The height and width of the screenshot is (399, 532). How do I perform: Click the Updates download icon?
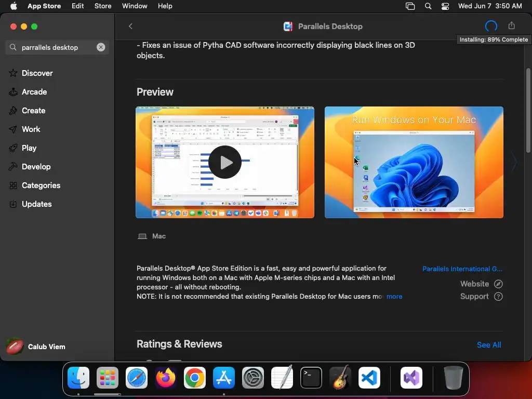click(13, 204)
